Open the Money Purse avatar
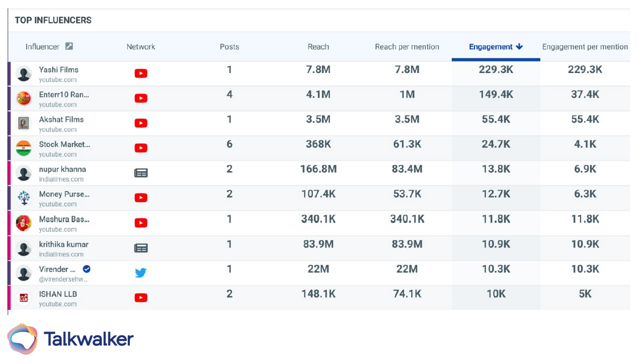 click(24, 199)
